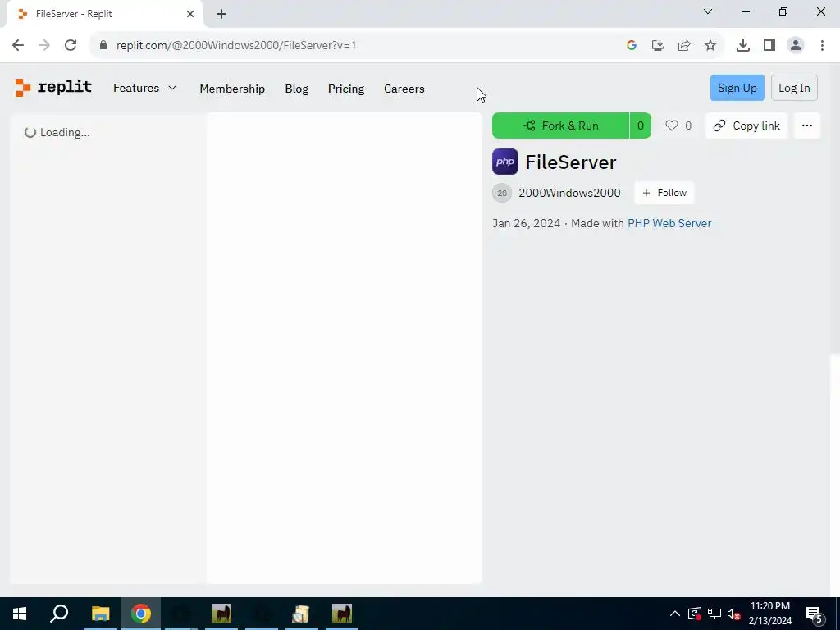Screen dimensions: 840x630
Task: Click the muted volume tray icon
Action: coord(734,614)
